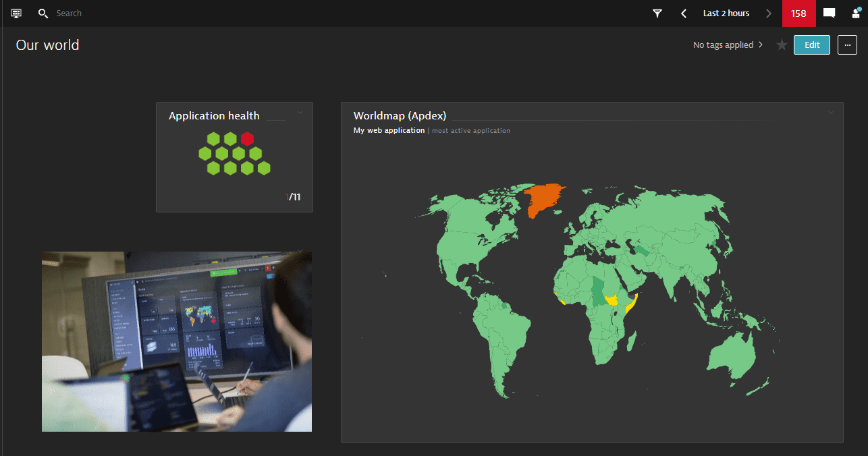Click the 158 open problems badge
This screenshot has height=456, width=868.
798,13
